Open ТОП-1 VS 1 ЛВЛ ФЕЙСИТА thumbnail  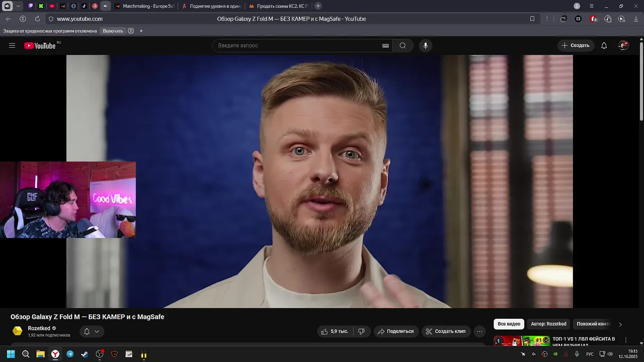coord(522,341)
